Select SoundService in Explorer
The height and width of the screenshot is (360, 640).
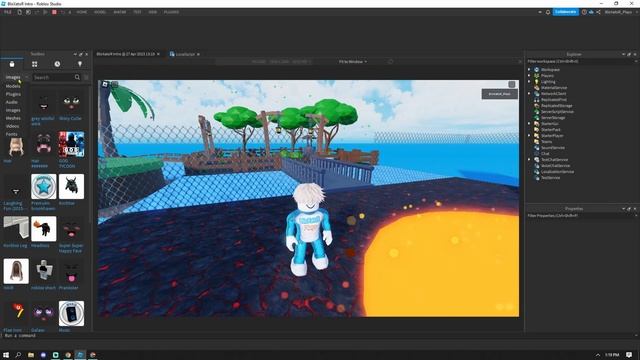(x=553, y=148)
